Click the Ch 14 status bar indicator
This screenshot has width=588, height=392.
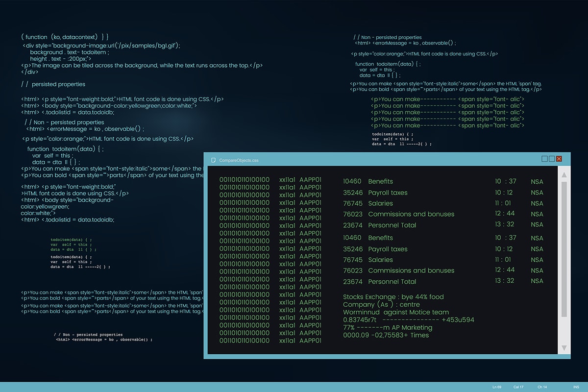(x=543, y=387)
